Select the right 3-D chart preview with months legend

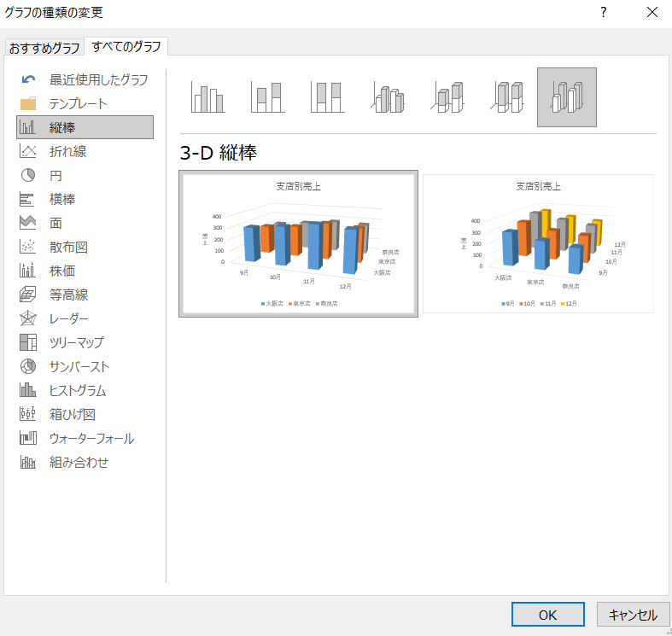click(x=539, y=244)
